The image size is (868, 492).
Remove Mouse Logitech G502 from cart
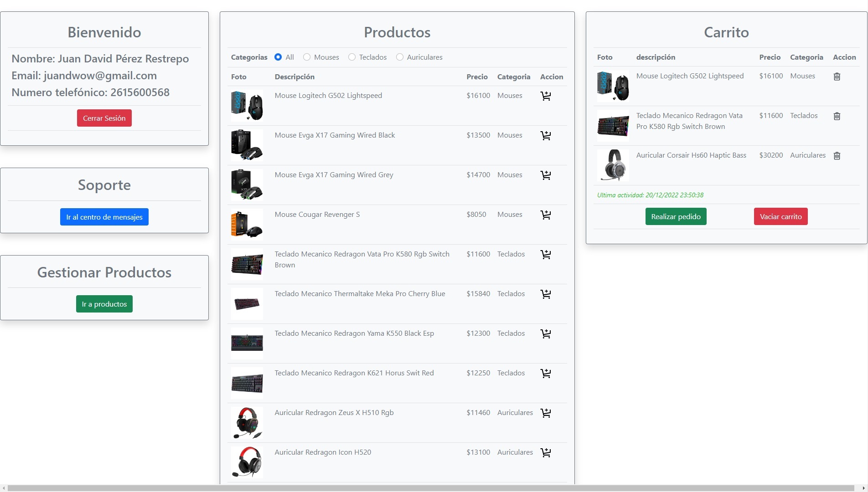coord(837,77)
